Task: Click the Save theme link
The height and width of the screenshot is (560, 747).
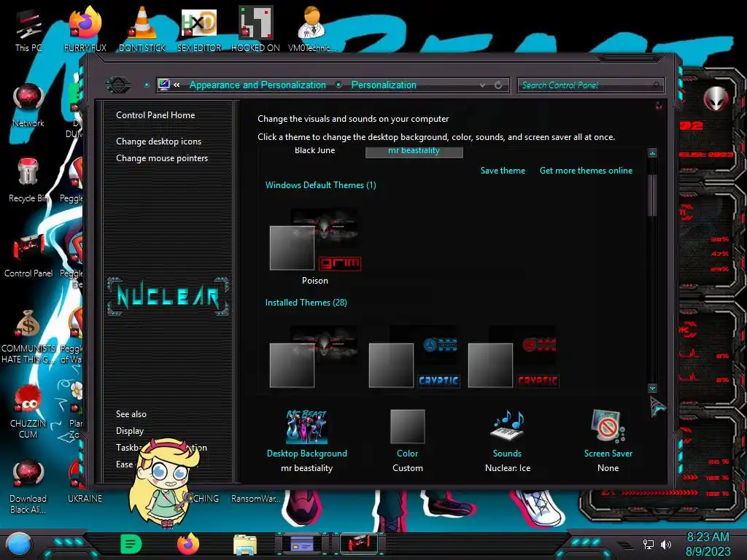Action: (503, 171)
